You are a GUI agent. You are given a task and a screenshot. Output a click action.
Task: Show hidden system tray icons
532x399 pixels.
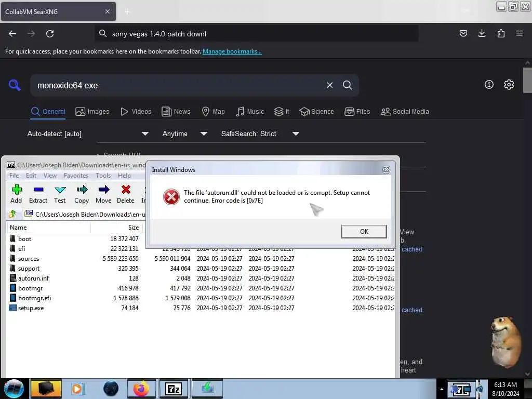tap(442, 389)
